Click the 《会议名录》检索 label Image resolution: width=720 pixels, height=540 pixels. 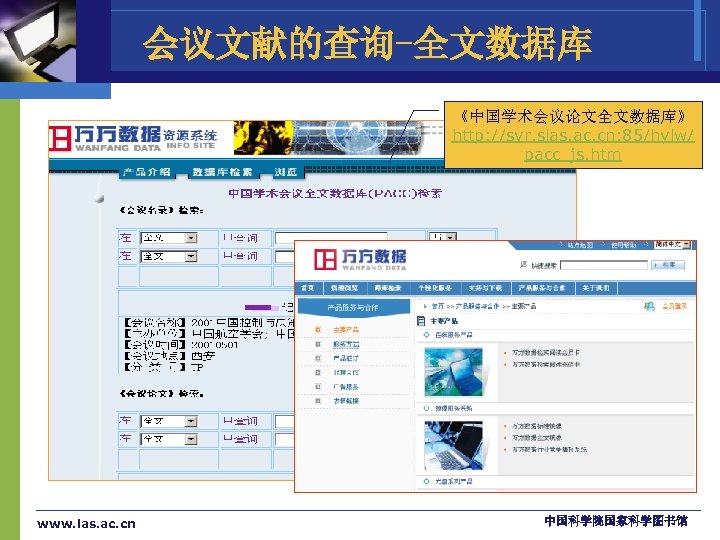click(160, 210)
